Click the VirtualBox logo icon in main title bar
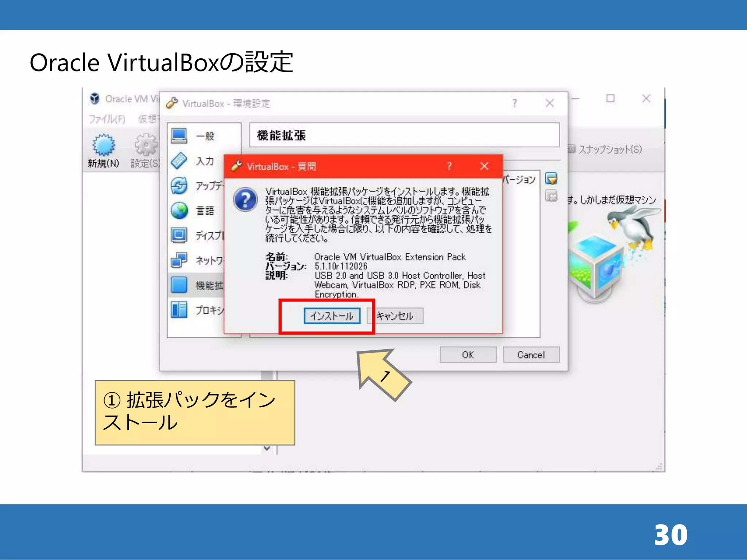Image resolution: width=747 pixels, height=560 pixels. click(95, 98)
